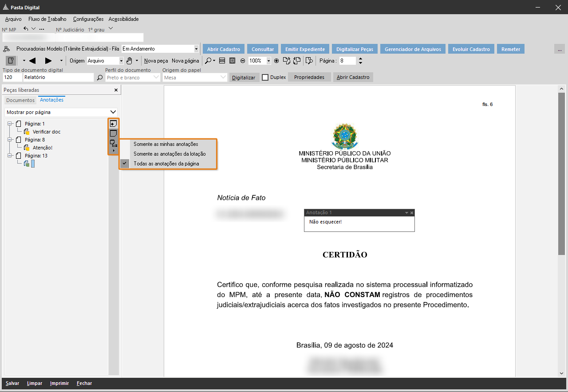Expand the chevron after 1º grau

[x=111, y=29]
